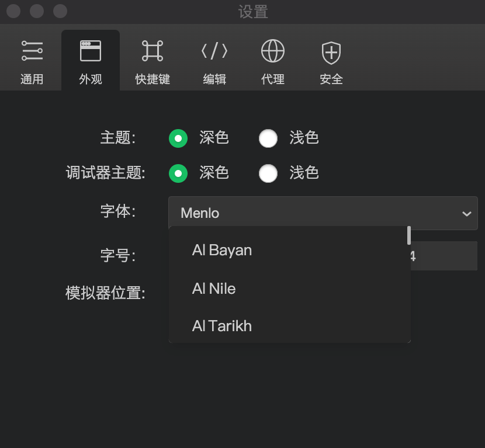Select the 外观 appearance window icon
Image resolution: width=485 pixels, height=448 pixels.
[91, 51]
